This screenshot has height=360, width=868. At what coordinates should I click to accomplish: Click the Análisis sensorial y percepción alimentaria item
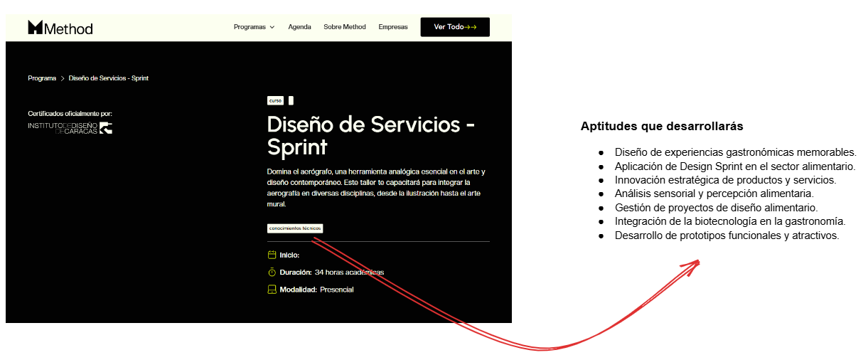(714, 194)
